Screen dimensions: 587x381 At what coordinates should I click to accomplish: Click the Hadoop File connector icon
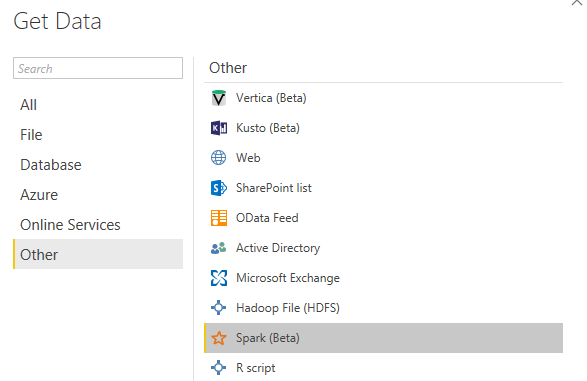tap(219, 308)
